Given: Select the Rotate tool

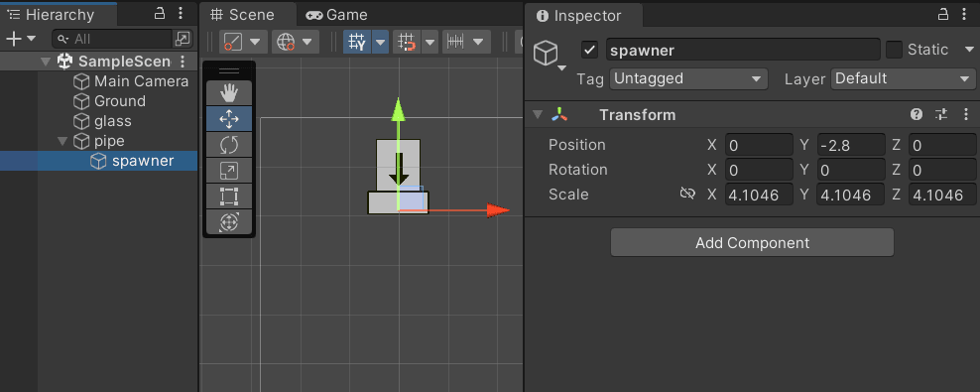Looking at the screenshot, I should (x=229, y=145).
